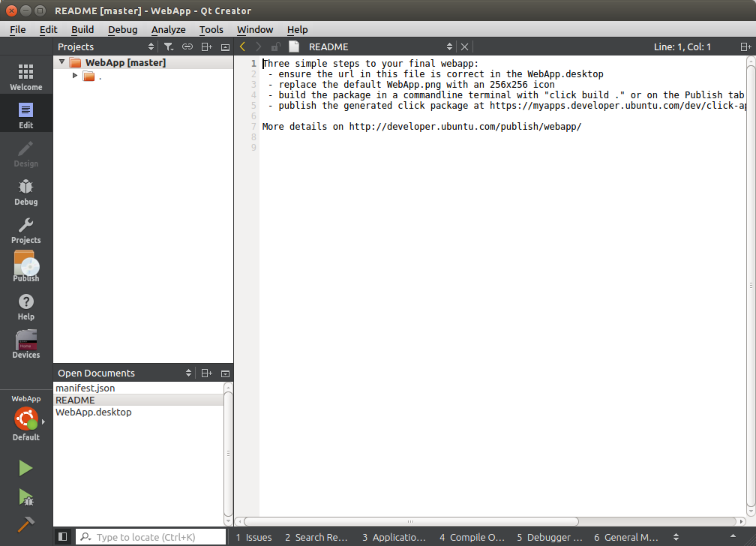Go forward in editor history
The width and height of the screenshot is (756, 546).
tap(259, 46)
